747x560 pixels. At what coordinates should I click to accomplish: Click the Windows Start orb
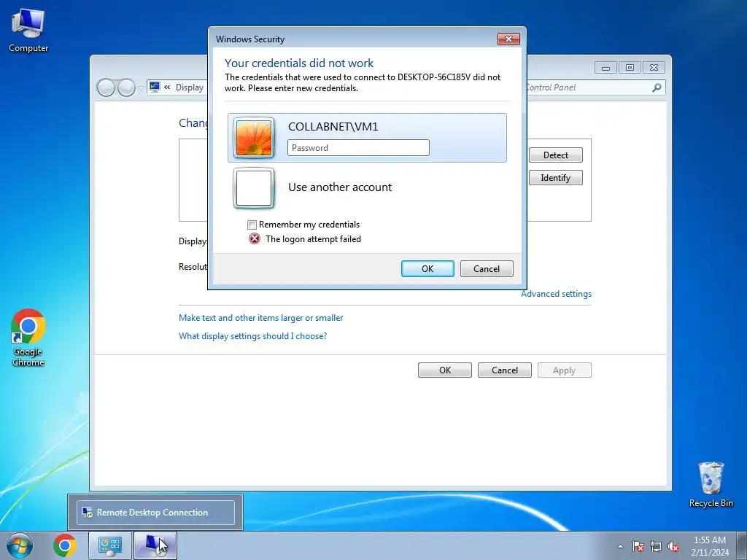20,545
